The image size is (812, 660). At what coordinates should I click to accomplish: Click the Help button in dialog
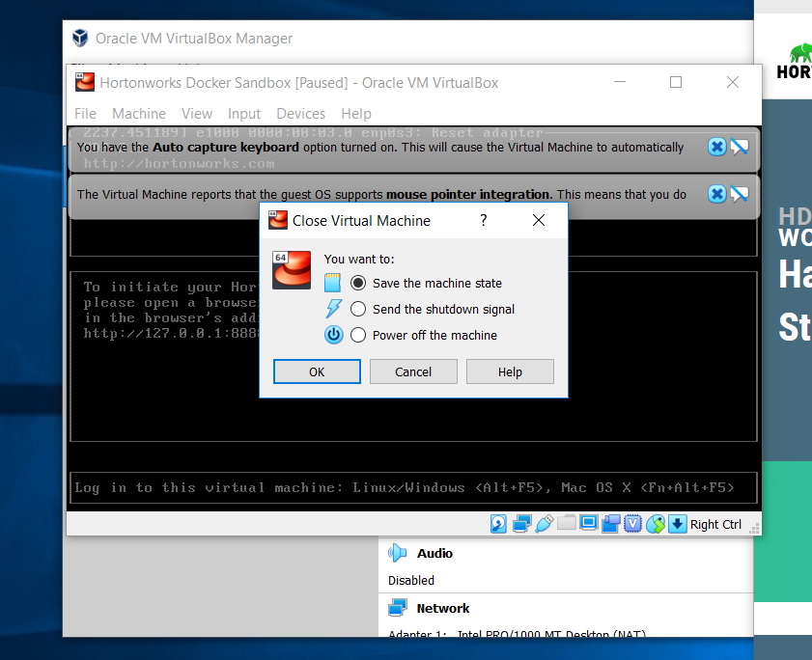click(x=510, y=371)
